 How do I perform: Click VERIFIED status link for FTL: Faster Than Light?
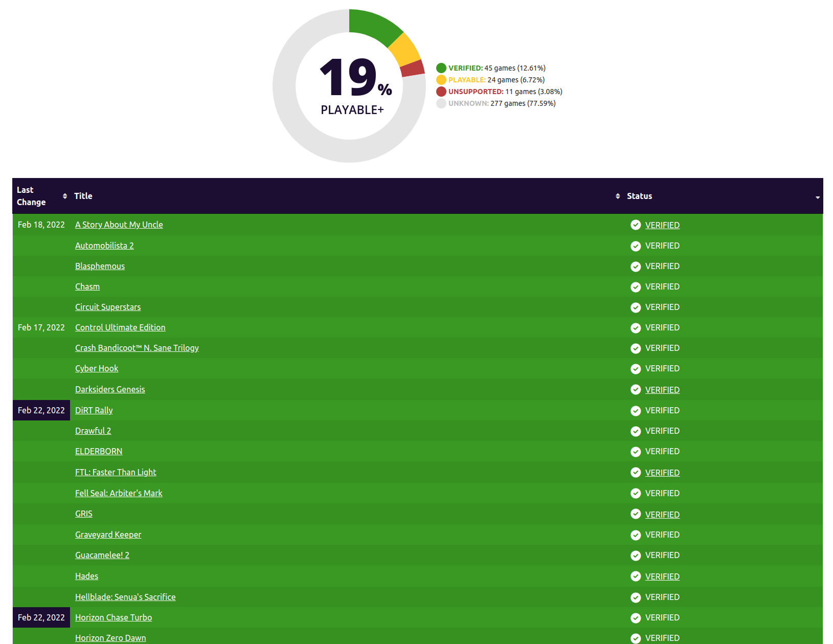(662, 473)
